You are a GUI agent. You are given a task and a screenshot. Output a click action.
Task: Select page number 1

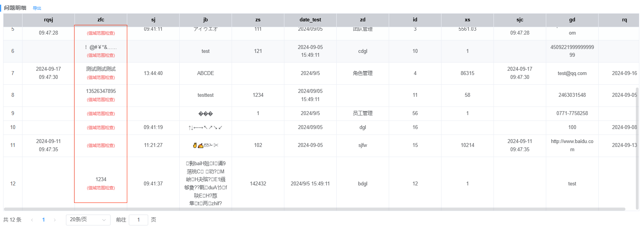click(43, 220)
